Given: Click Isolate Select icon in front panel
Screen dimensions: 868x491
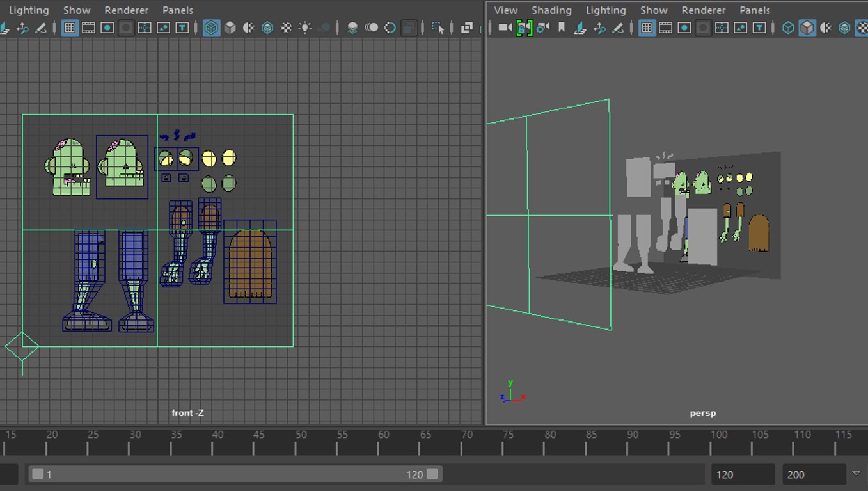Looking at the screenshot, I should coord(438,28).
